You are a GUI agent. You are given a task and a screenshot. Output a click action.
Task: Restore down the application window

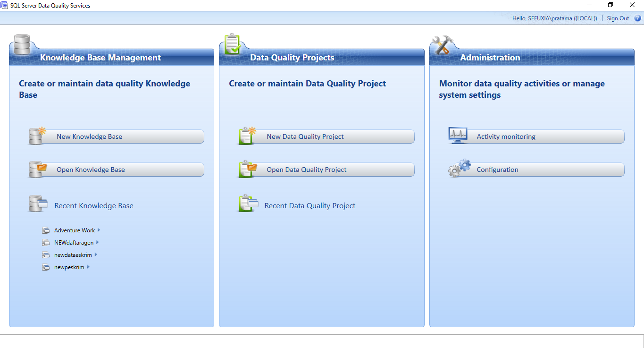click(611, 5)
